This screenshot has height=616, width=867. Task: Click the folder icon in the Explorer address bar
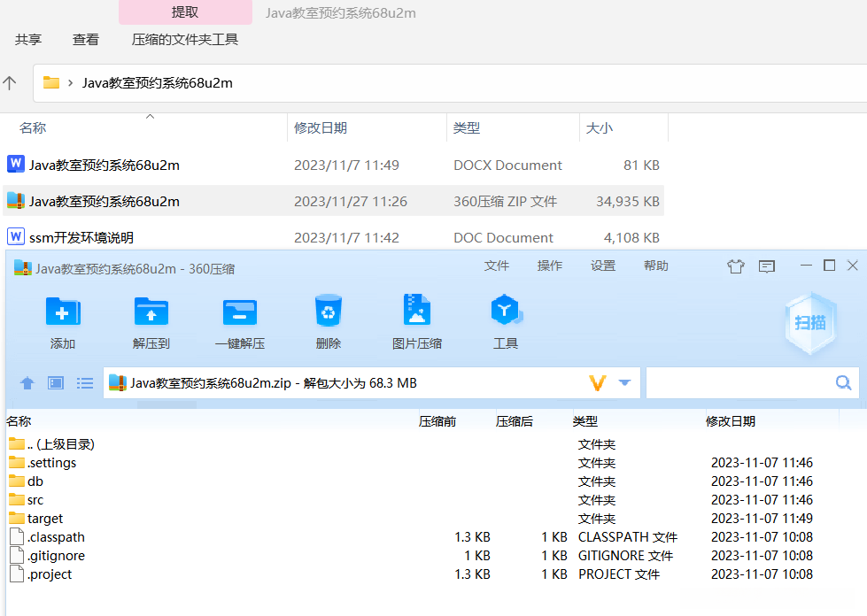click(51, 82)
